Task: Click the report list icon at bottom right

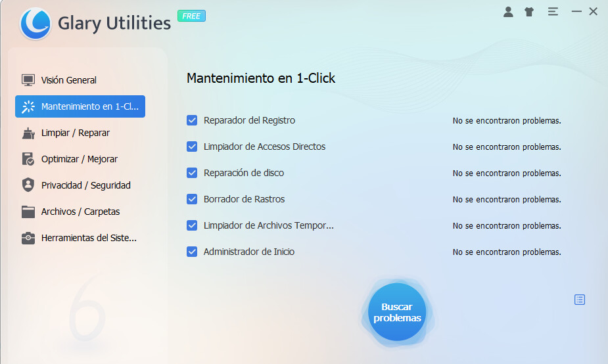Action: coord(579,300)
